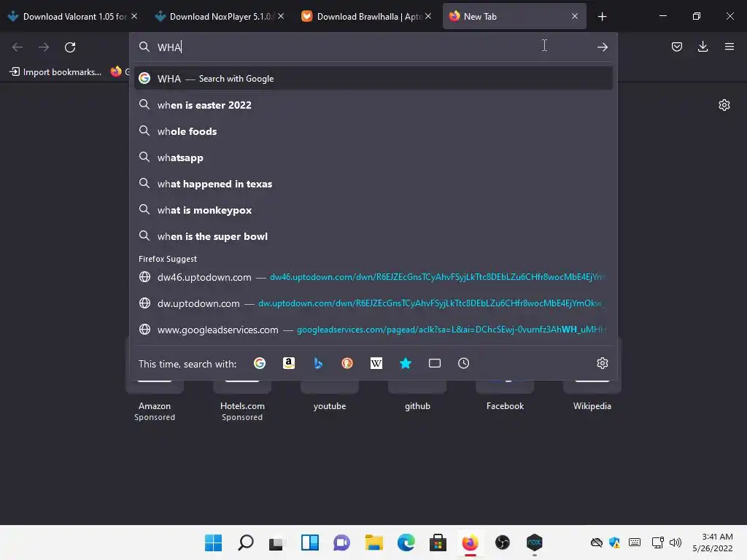Click Import bookmarks in bookmarks toolbar
This screenshot has width=747, height=560.
[55, 72]
